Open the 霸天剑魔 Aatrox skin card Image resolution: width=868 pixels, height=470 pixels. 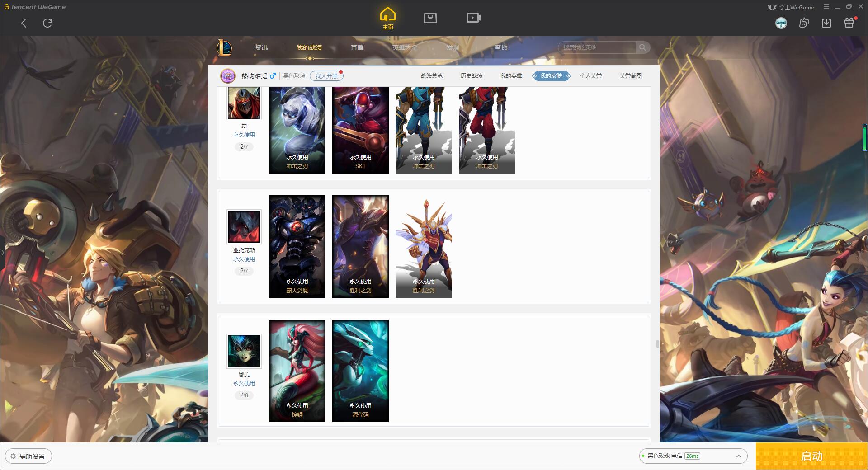[297, 246]
